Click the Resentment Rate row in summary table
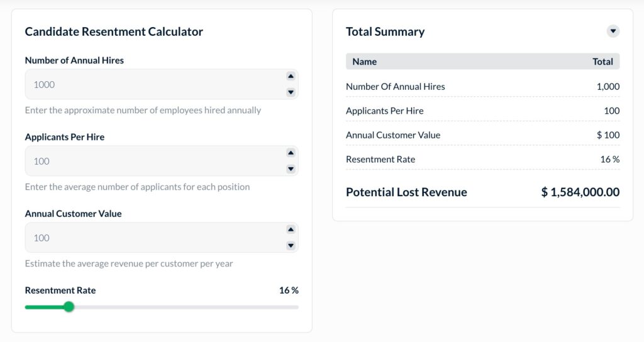 coord(482,159)
